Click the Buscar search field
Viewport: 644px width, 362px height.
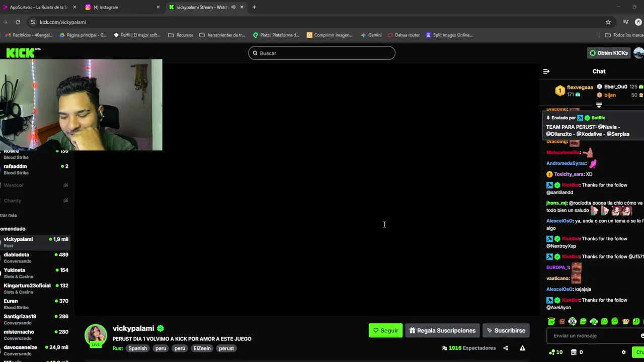coord(321,53)
